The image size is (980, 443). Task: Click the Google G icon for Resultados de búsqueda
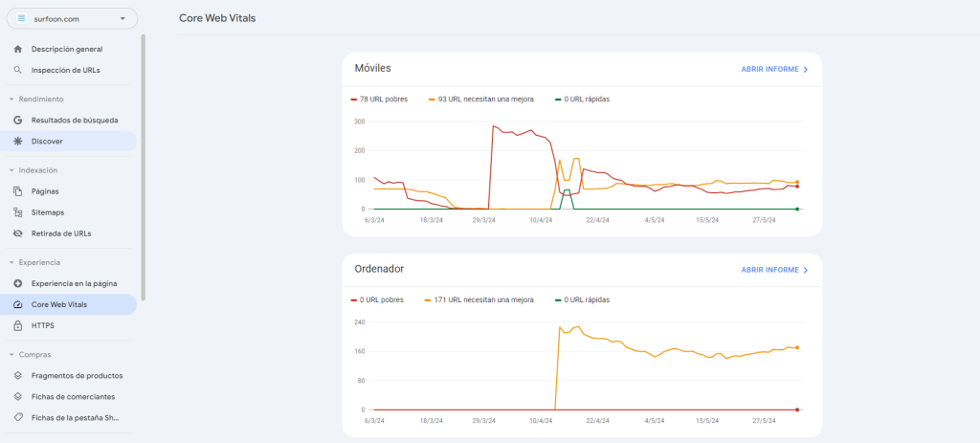(17, 121)
